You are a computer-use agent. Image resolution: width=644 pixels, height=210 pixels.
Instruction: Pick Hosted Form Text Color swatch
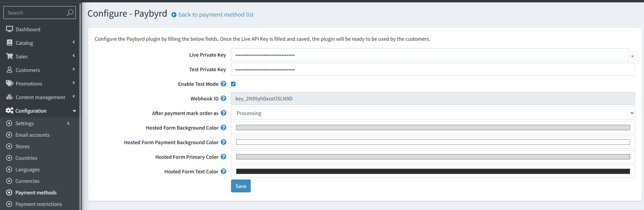pos(433,171)
